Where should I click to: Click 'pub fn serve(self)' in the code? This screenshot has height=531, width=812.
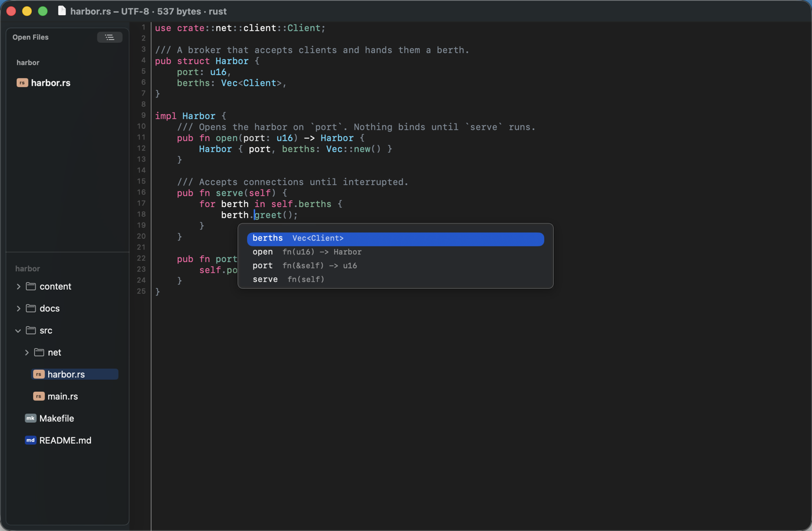click(x=226, y=193)
